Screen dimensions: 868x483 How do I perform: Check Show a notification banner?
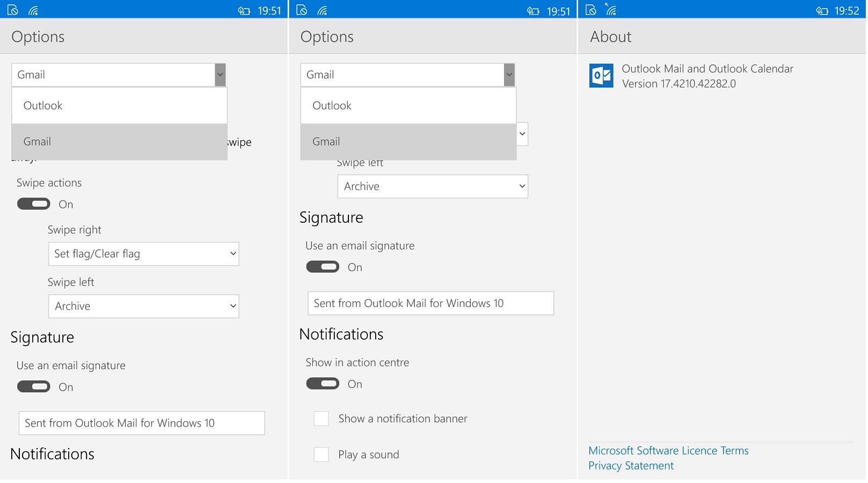point(321,419)
